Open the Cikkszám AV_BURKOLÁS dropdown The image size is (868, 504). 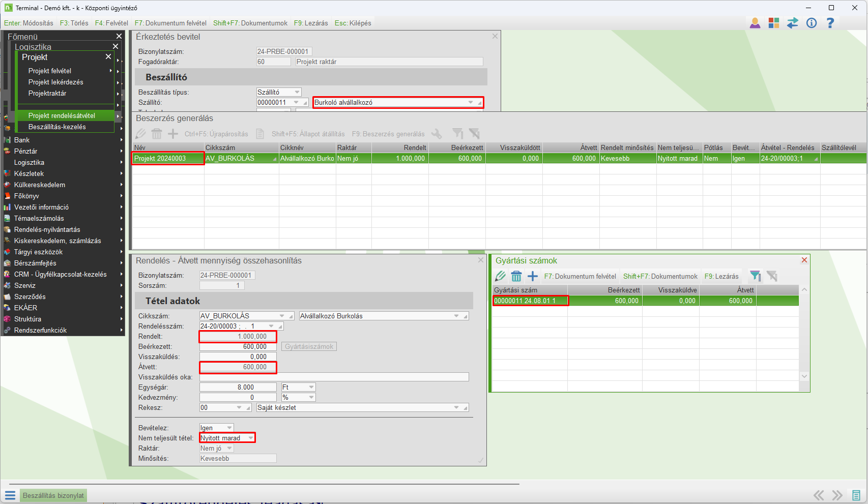click(x=282, y=316)
